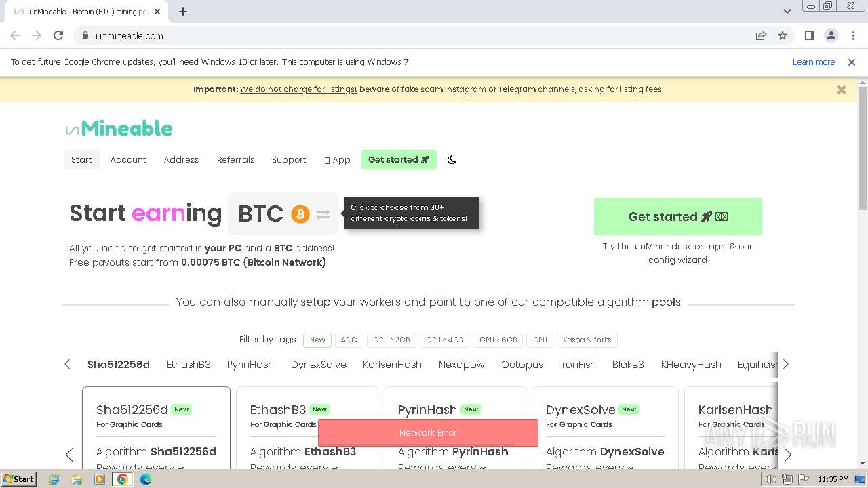The height and width of the screenshot is (488, 868).
Task: Move algorithm tab list left
Action: tap(67, 364)
